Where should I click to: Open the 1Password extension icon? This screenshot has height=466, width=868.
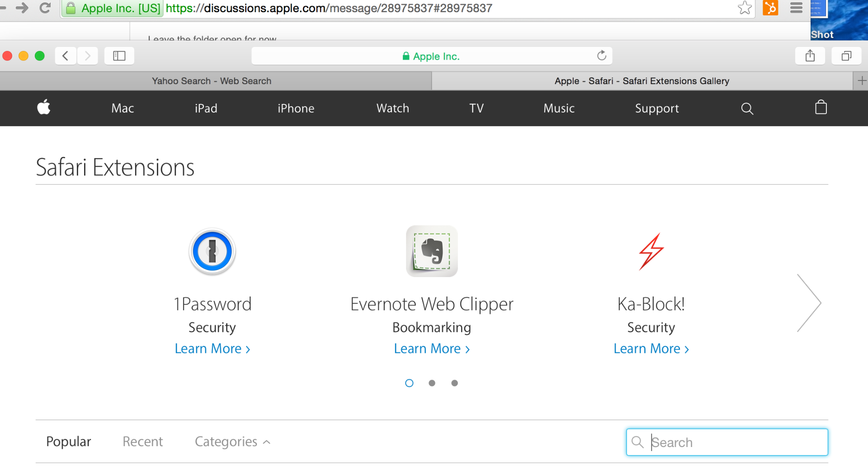212,251
